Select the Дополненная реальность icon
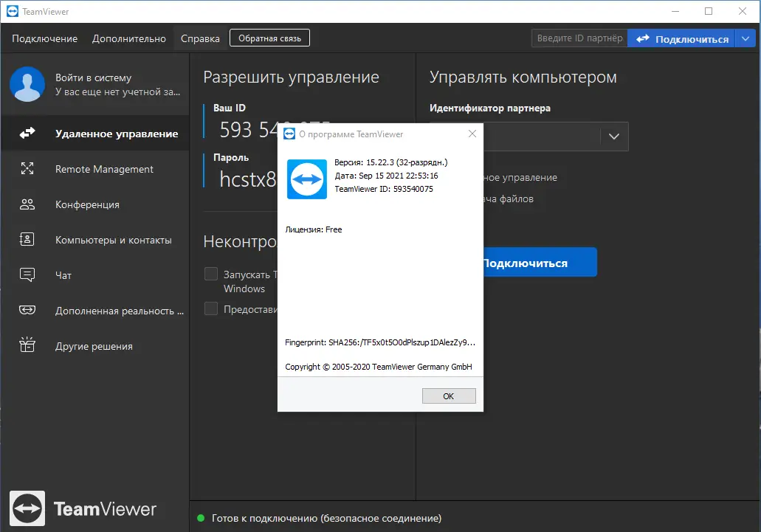The width and height of the screenshot is (761, 532). tap(27, 310)
